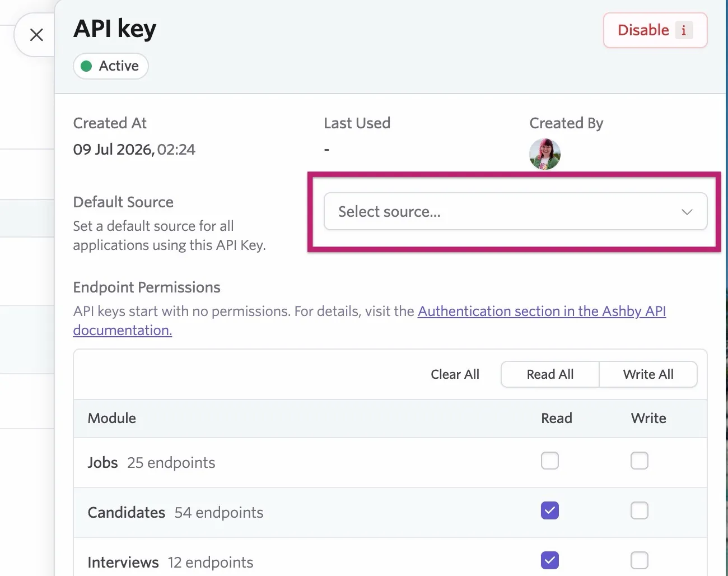
Task: Enable Read permission for Jobs
Action: click(x=550, y=461)
